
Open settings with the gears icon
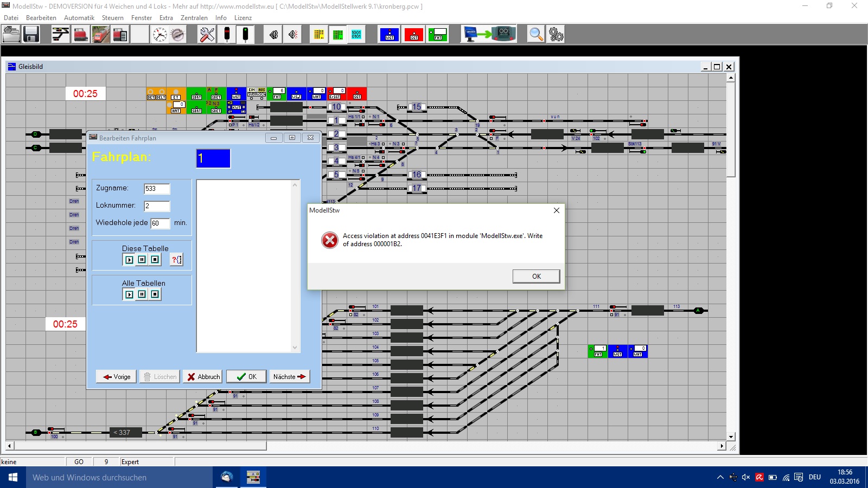(556, 34)
